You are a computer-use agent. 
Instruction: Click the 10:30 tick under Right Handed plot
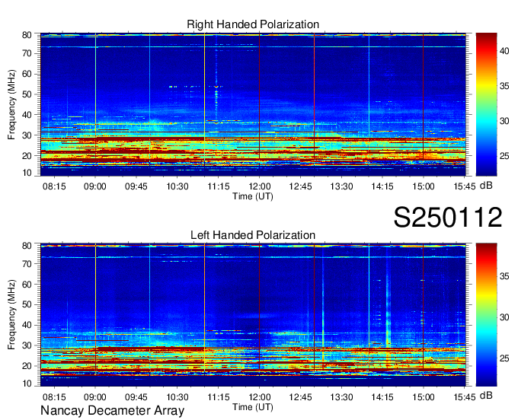(x=177, y=186)
